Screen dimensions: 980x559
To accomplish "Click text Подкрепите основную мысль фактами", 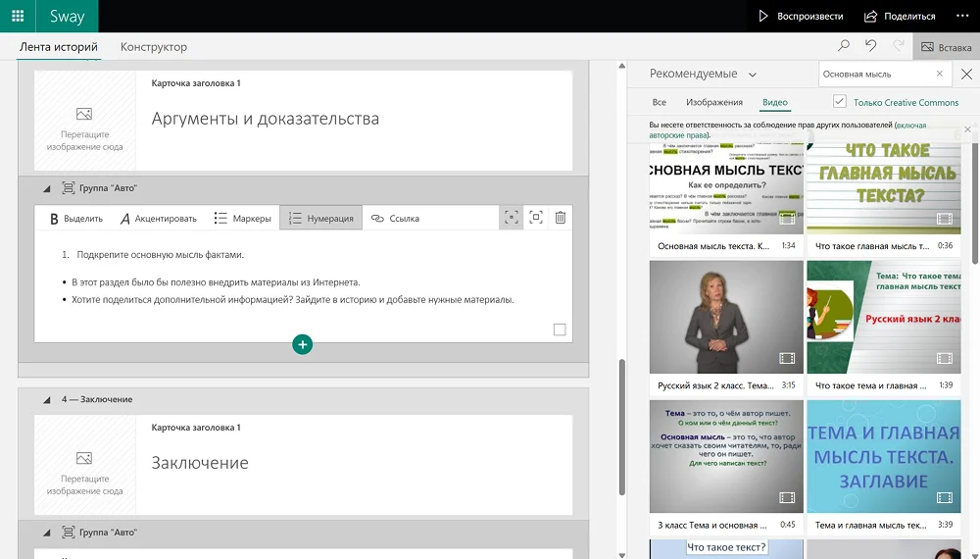I will [x=160, y=254].
